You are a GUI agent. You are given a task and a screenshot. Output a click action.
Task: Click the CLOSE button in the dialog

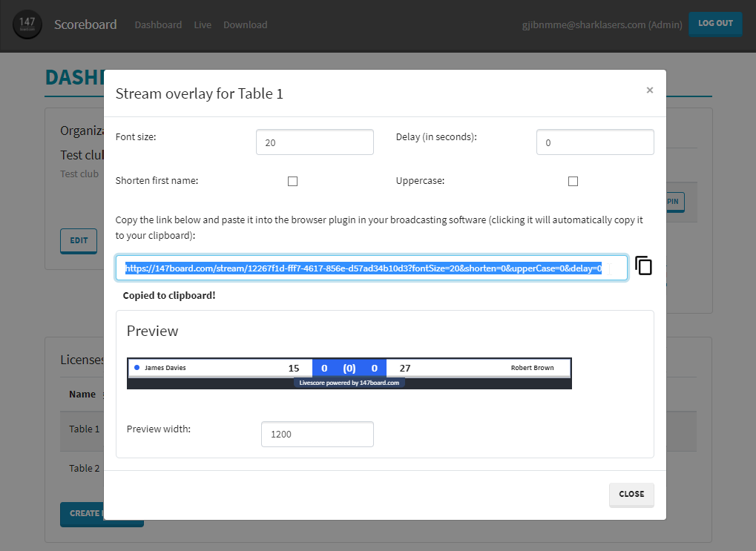pyautogui.click(x=631, y=494)
